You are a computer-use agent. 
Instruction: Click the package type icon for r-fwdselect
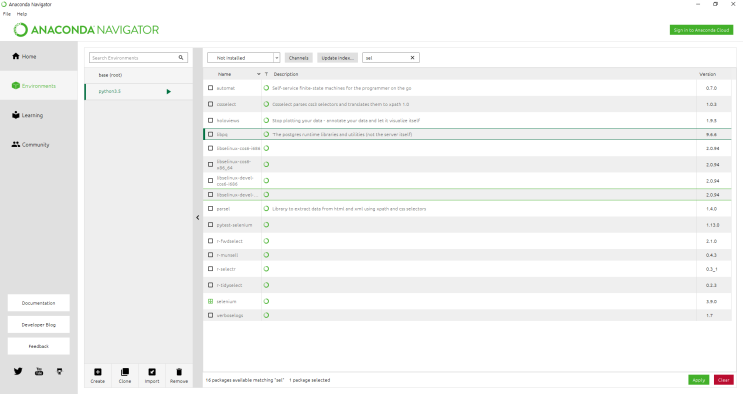click(266, 241)
